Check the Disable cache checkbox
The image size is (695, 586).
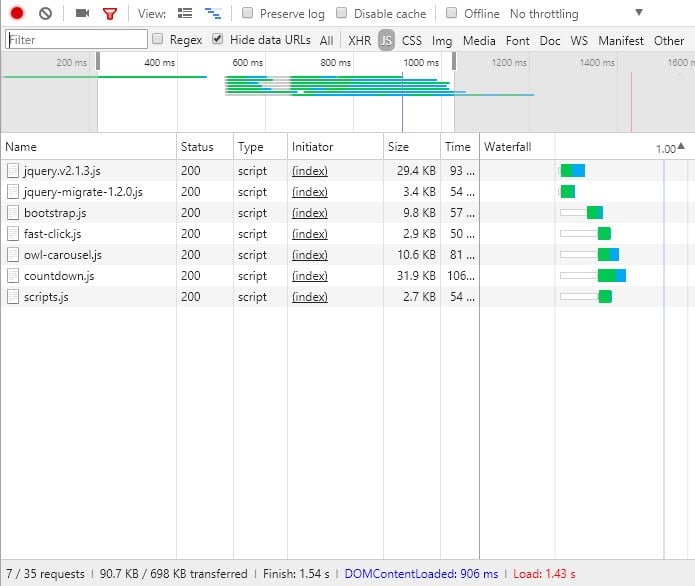pyautogui.click(x=342, y=14)
